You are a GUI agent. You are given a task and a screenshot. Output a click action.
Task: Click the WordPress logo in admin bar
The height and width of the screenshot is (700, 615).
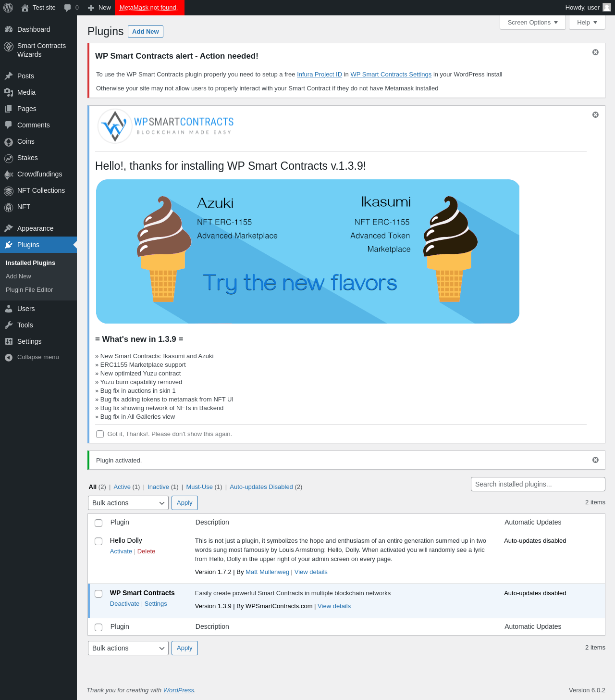pyautogui.click(x=8, y=8)
